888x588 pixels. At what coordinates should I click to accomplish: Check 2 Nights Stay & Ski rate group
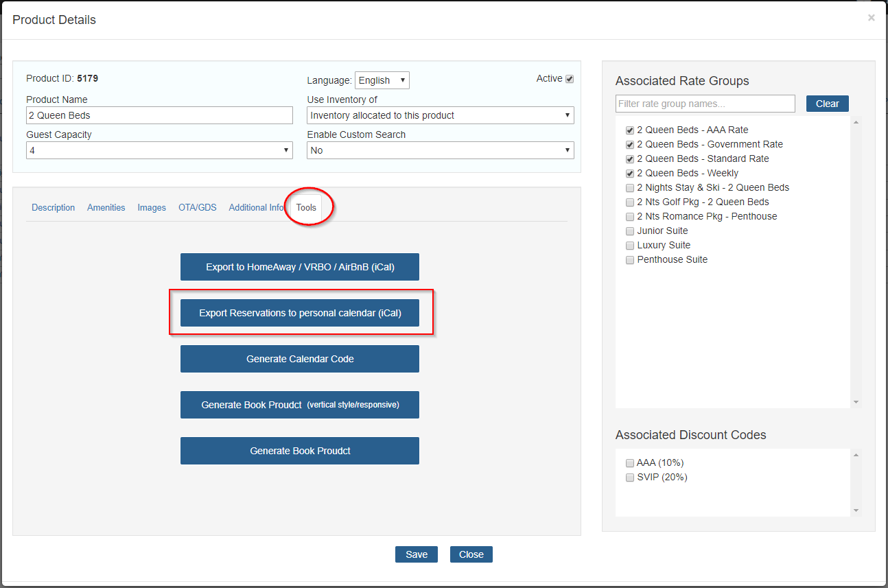point(630,187)
